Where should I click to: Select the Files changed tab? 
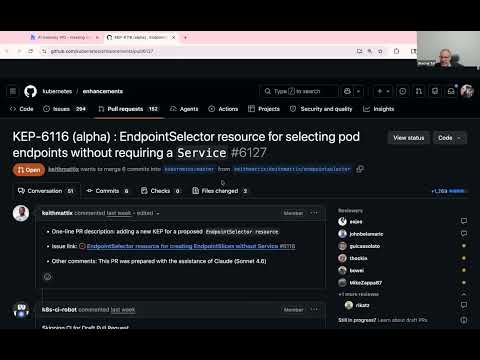tap(220, 191)
